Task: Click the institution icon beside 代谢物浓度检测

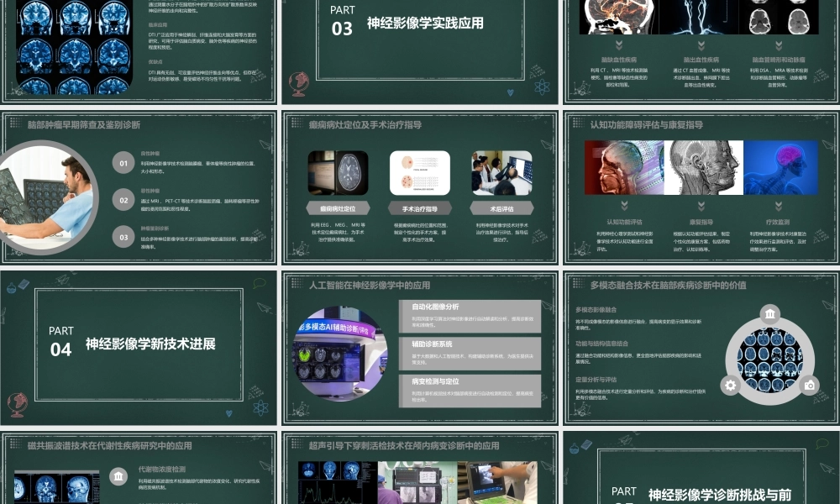Action: [118, 475]
